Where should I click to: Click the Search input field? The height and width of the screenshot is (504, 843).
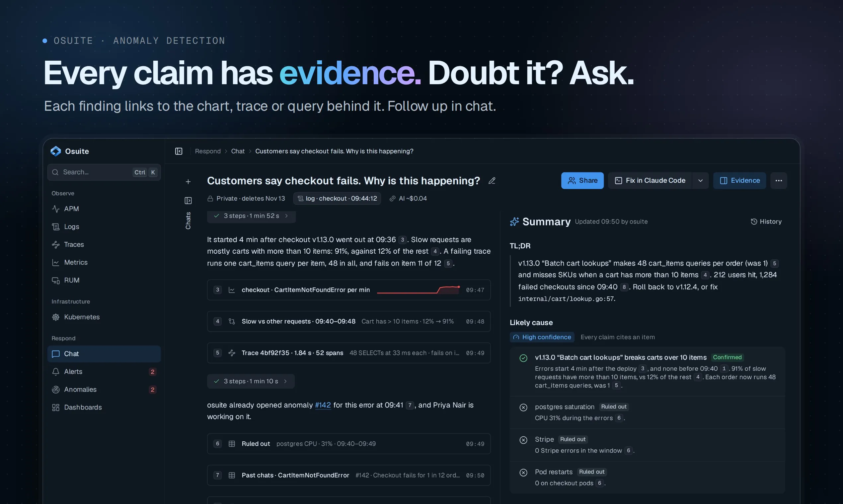104,172
